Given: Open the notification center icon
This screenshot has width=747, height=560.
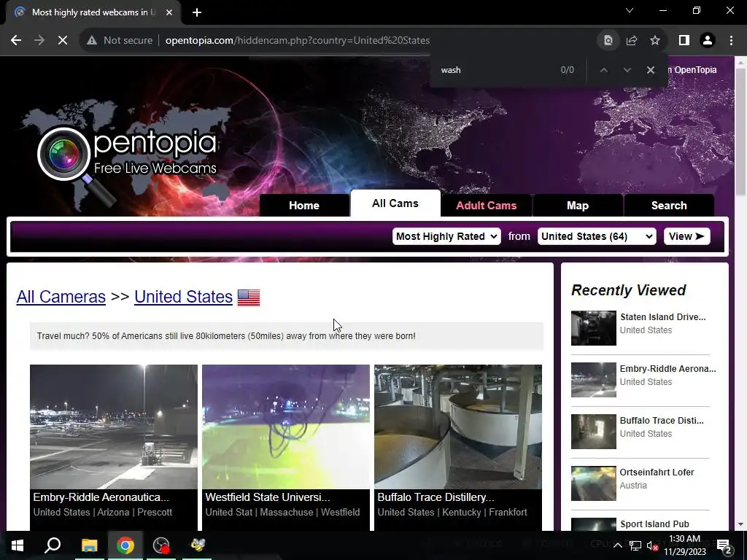Looking at the screenshot, I should click(x=724, y=545).
